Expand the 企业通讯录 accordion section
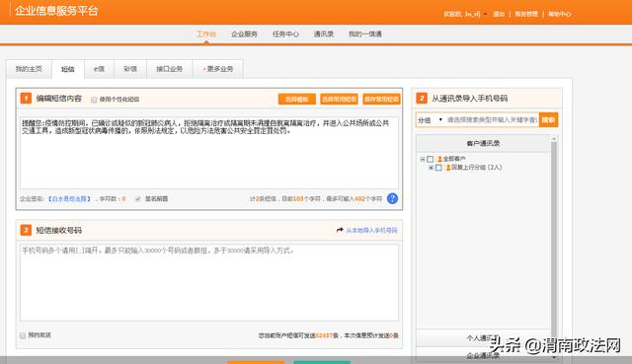Screen dimensions: 632x364 pyautogui.click(x=483, y=355)
